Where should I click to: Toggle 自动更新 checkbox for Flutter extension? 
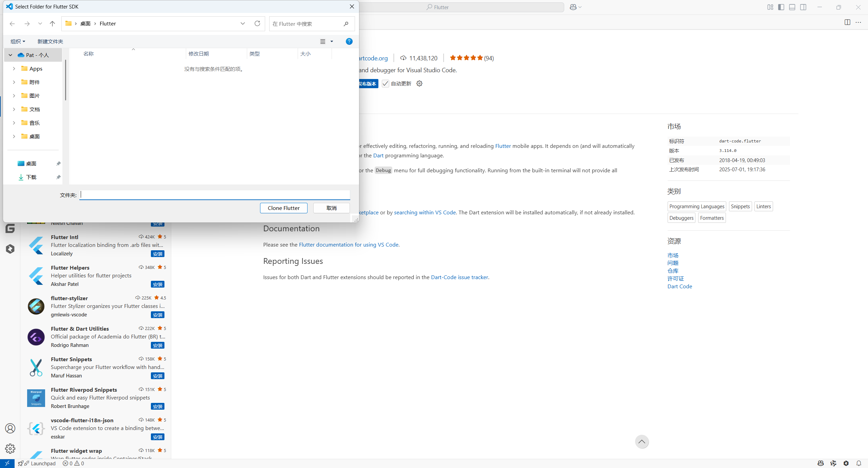click(386, 83)
